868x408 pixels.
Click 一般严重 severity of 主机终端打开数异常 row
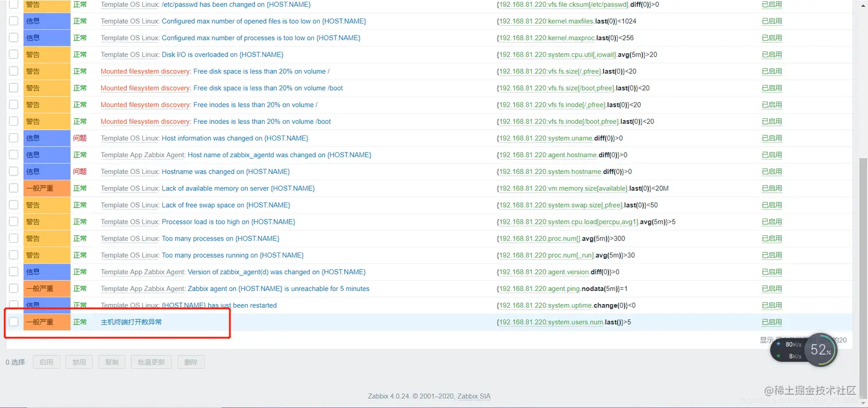(x=46, y=322)
